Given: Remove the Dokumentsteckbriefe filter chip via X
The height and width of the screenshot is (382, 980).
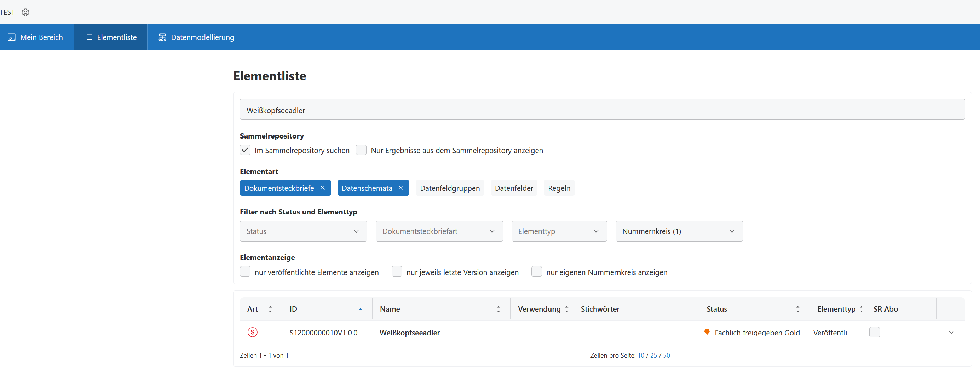Looking at the screenshot, I should coord(323,188).
